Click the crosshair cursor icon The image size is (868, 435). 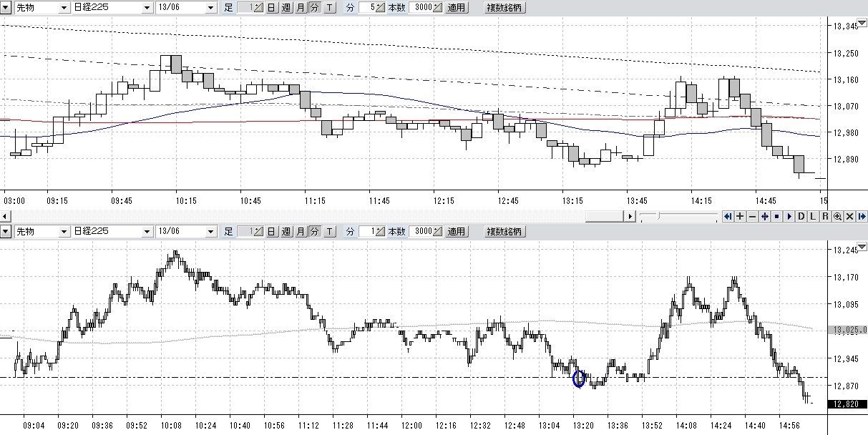click(764, 216)
